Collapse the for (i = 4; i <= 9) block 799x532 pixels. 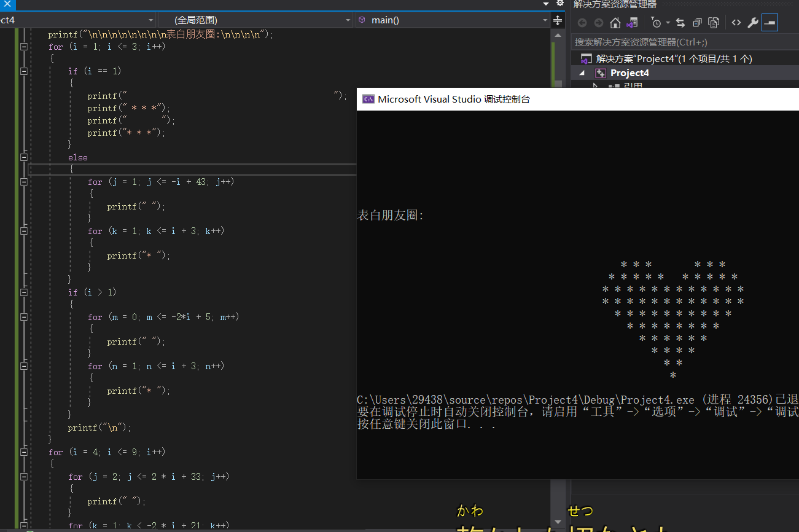[x=24, y=452]
